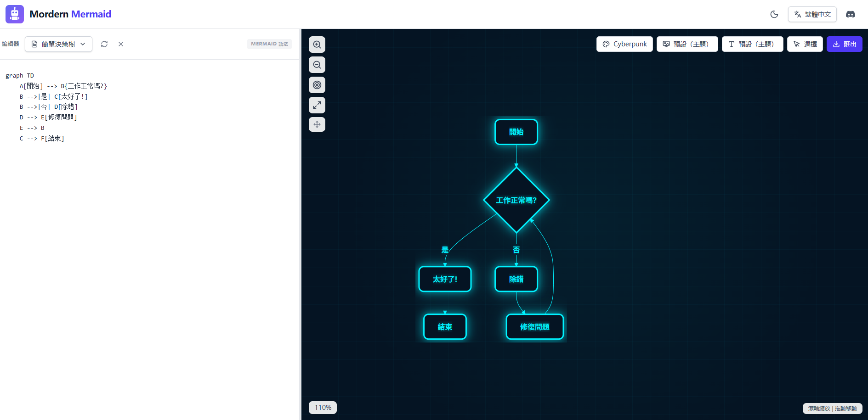Screen dimensions: 868x420
Task: Open the Cyberpunk theme dropdown
Action: coord(624,44)
